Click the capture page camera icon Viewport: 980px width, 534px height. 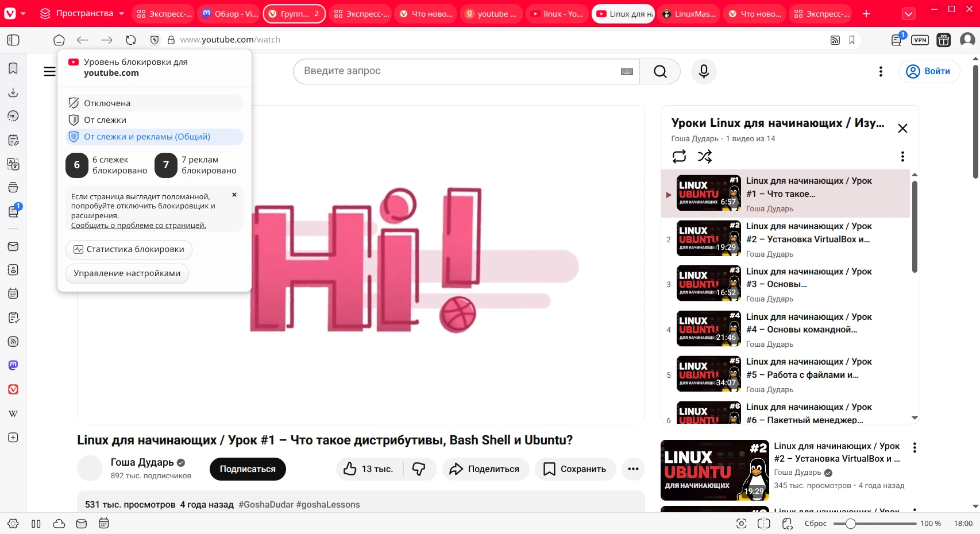742,524
